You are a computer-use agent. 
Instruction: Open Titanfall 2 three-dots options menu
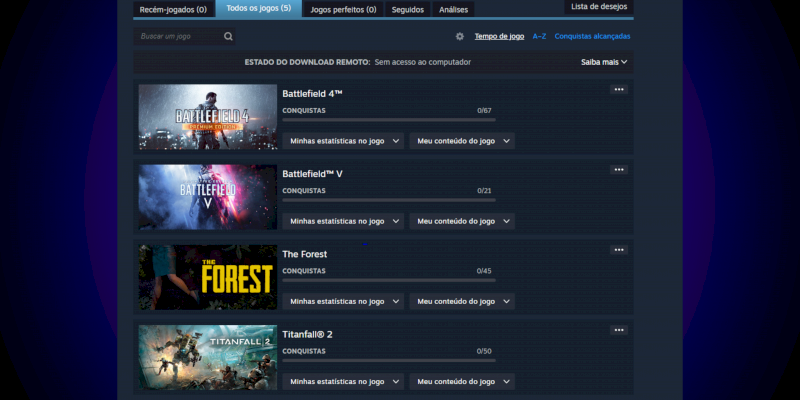pyautogui.click(x=619, y=330)
